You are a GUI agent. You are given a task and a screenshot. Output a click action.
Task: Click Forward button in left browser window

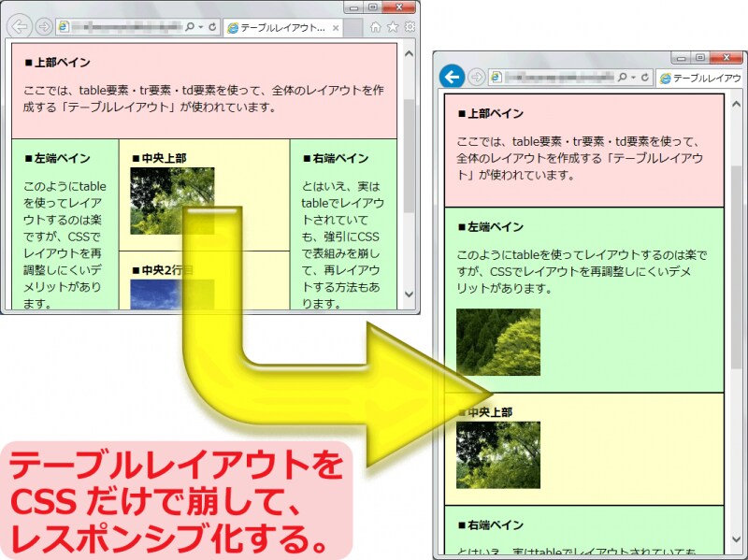[x=44, y=27]
